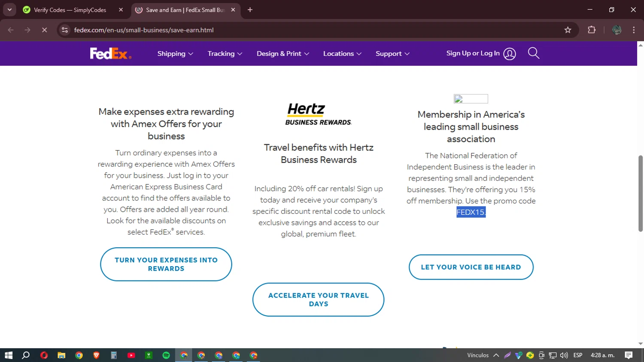Screen dimensions: 644x362
Task: Click the user profile icon beside Sign Up
Action: pos(510,54)
